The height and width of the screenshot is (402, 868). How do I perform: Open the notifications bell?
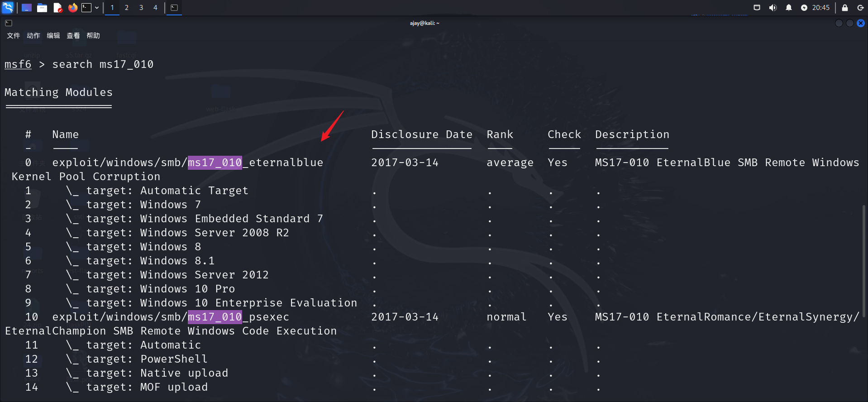[788, 8]
